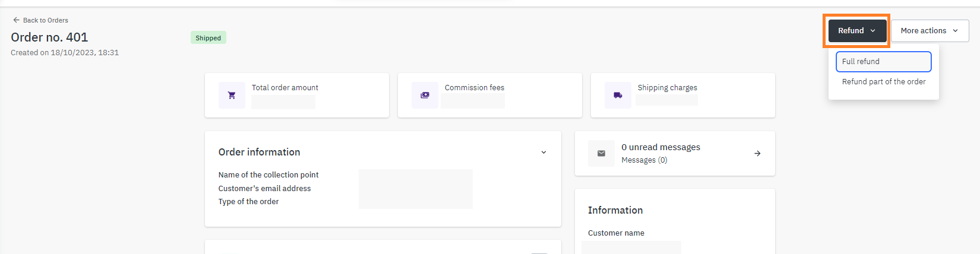This screenshot has height=254, width=980.
Task: Click the Messages (0) label
Action: [644, 160]
